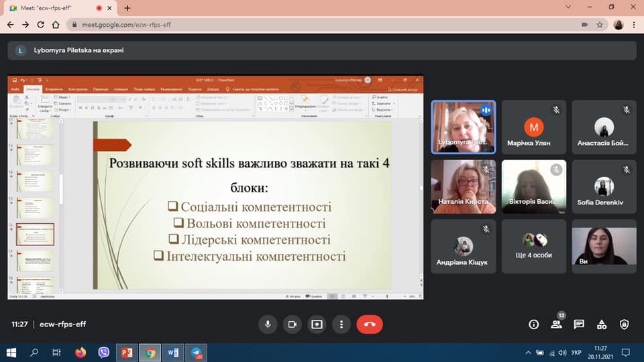
Task: Switch to PowerPoint from the taskbar
Action: click(126, 352)
